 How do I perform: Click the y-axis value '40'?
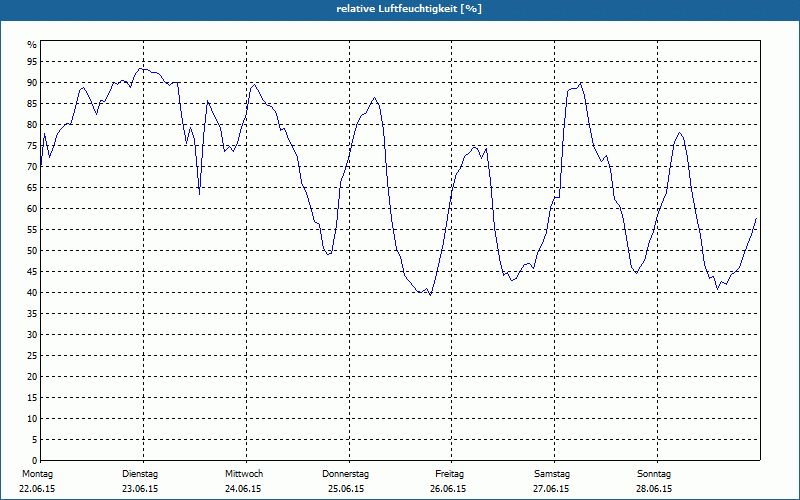click(x=32, y=293)
